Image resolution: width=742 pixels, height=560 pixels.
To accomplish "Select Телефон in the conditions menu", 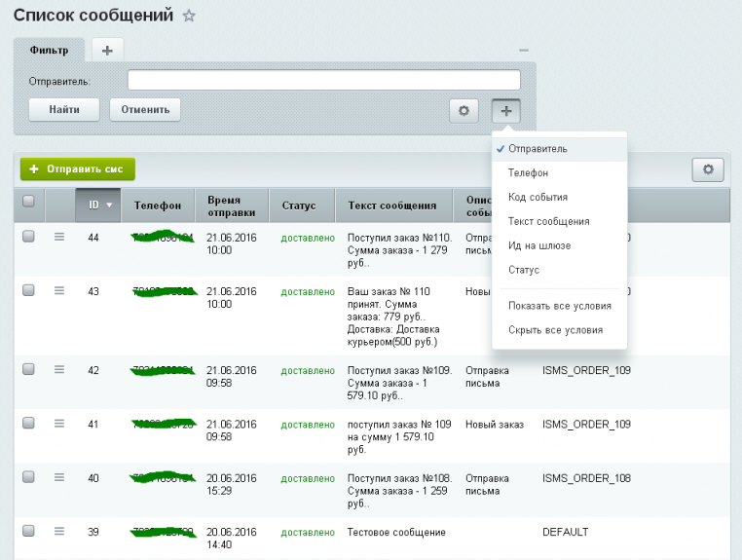I will pyautogui.click(x=528, y=172).
